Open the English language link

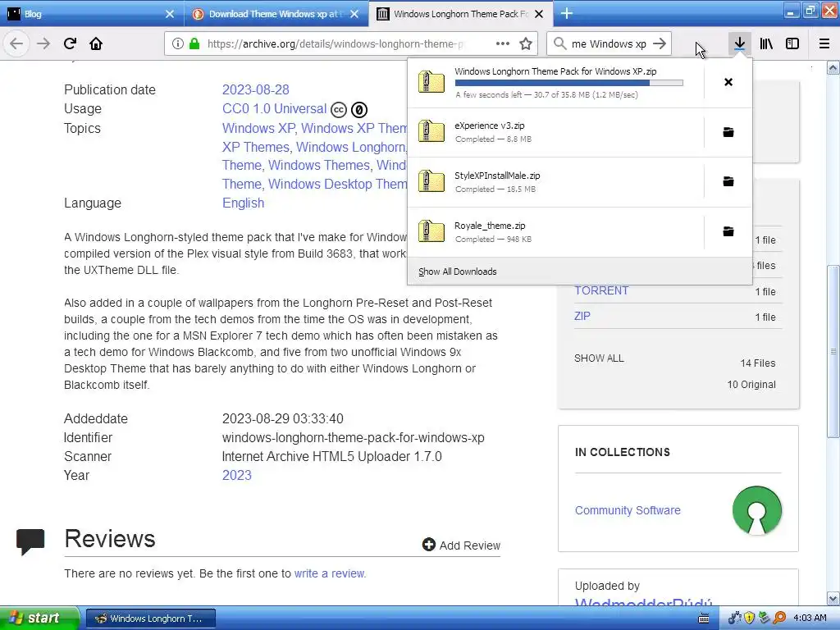[x=243, y=203]
